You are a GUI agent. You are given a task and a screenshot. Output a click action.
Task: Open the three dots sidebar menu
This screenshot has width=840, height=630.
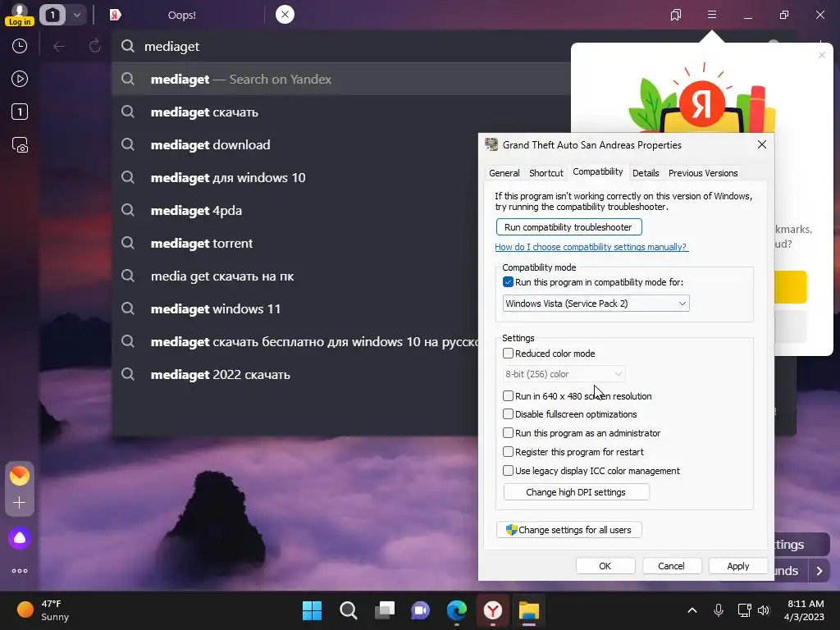pyautogui.click(x=20, y=571)
